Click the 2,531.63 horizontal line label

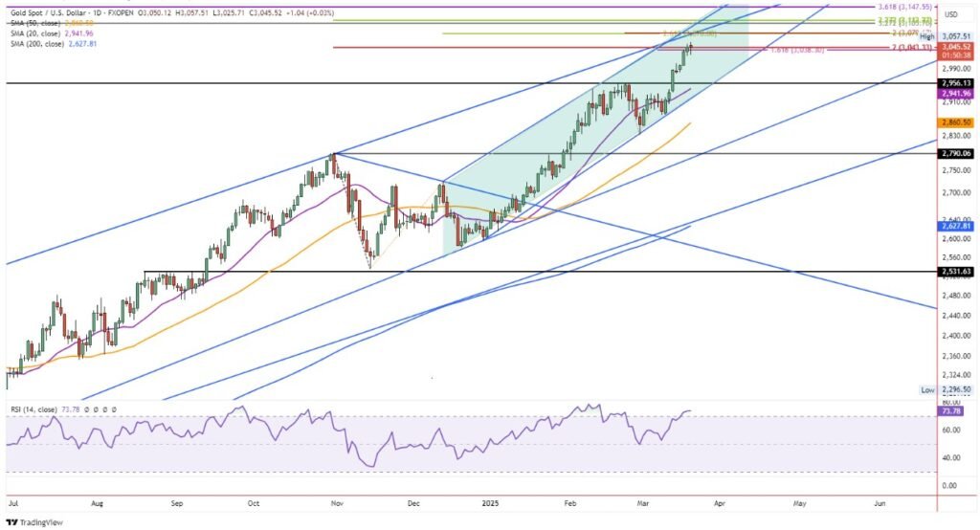pyautogui.click(x=956, y=272)
